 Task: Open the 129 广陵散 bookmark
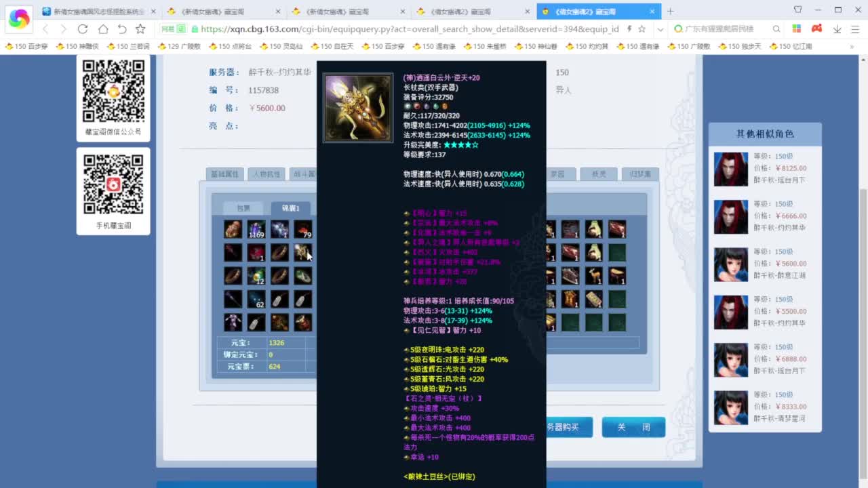[179, 46]
